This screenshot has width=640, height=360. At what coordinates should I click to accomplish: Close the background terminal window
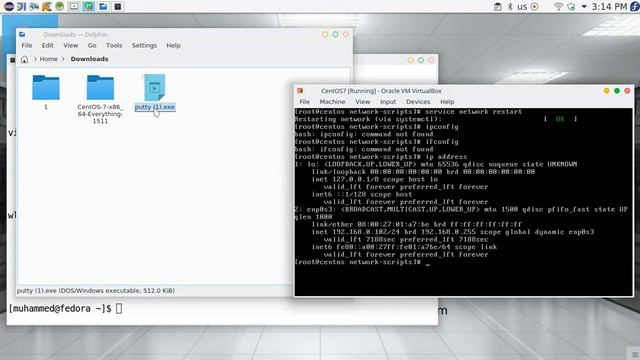click(x=431, y=60)
